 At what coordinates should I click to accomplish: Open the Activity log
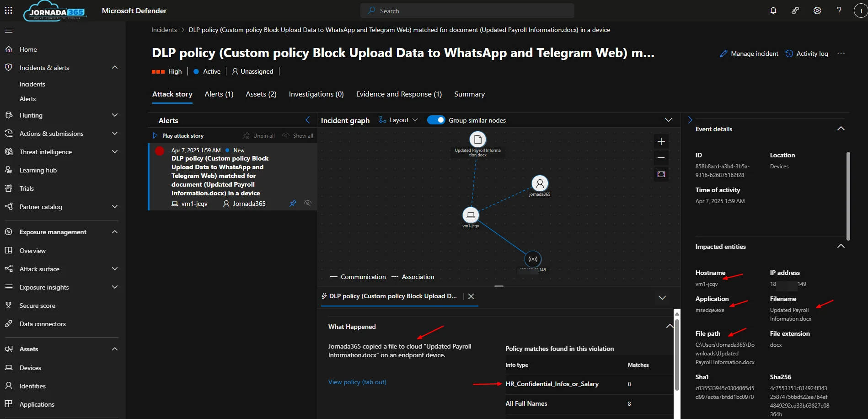point(807,54)
